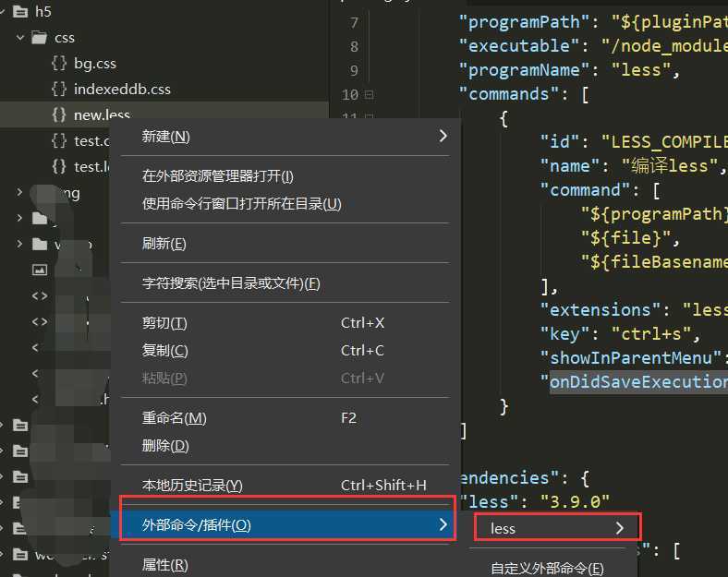Open 本地历史记录(Y)
This screenshot has width=728, height=577.
[285, 486]
